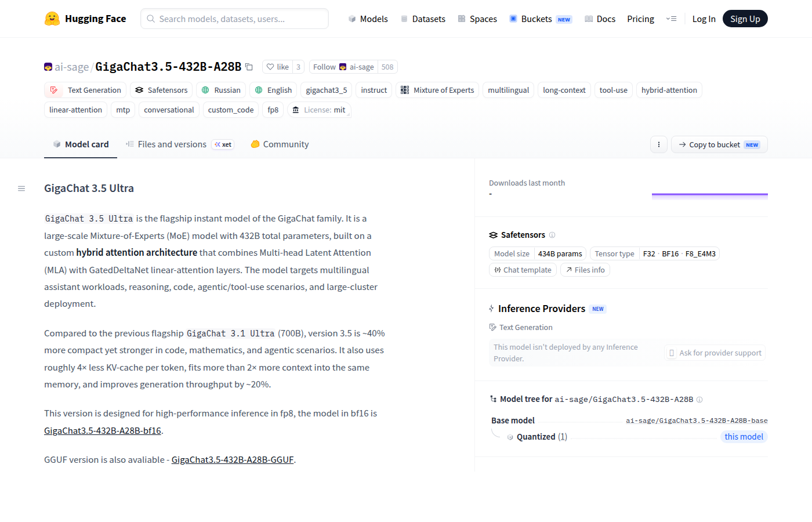Select the mtp tag

pyautogui.click(x=123, y=110)
